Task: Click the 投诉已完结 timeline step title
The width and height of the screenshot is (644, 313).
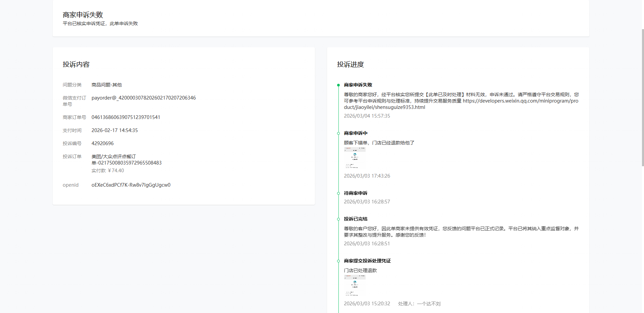Action: 356,219
